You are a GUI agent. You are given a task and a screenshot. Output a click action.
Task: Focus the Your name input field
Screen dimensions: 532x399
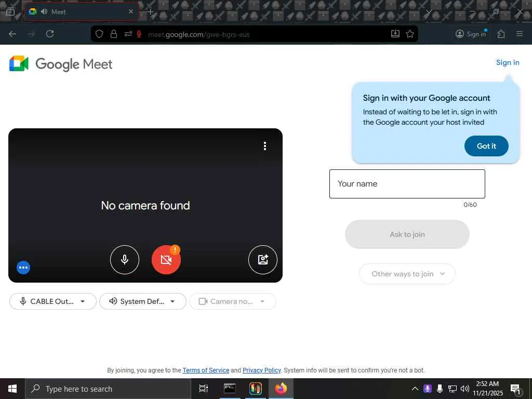point(407,184)
